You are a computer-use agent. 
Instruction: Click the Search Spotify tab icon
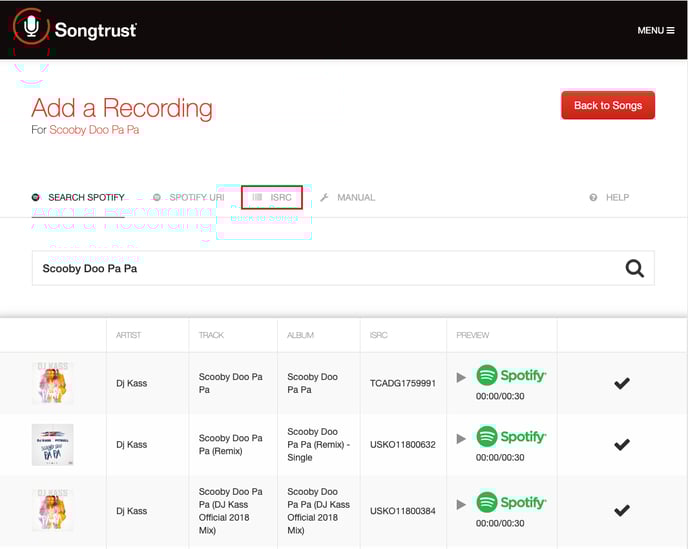[x=36, y=197]
